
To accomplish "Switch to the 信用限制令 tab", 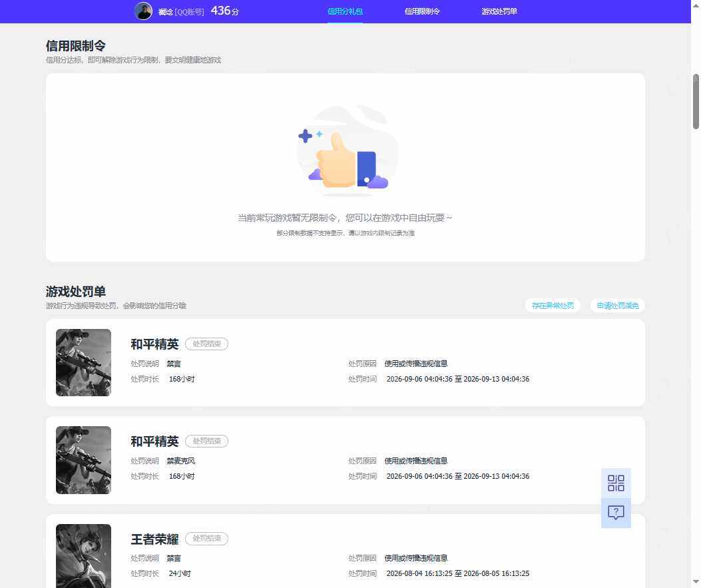I will pyautogui.click(x=422, y=11).
